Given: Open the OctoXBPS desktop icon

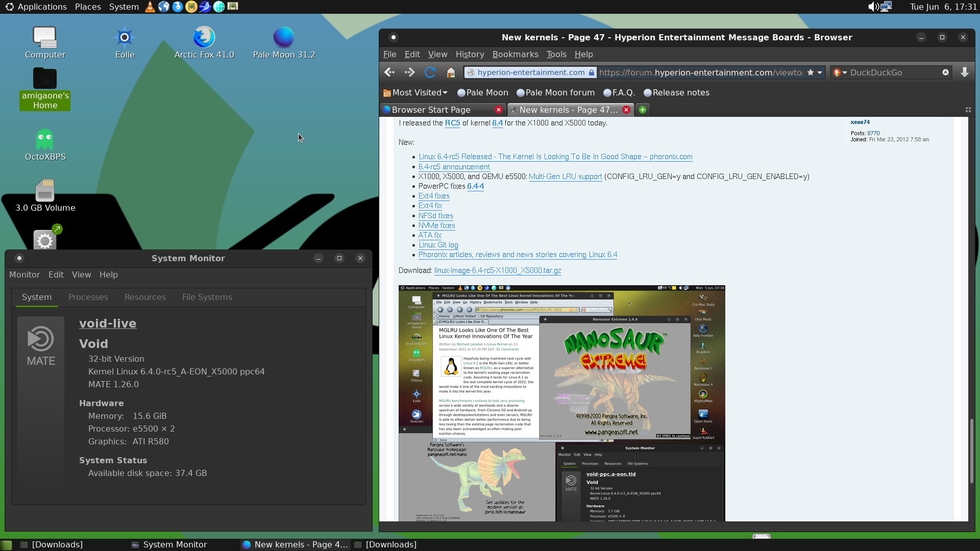Looking at the screenshot, I should [x=45, y=145].
